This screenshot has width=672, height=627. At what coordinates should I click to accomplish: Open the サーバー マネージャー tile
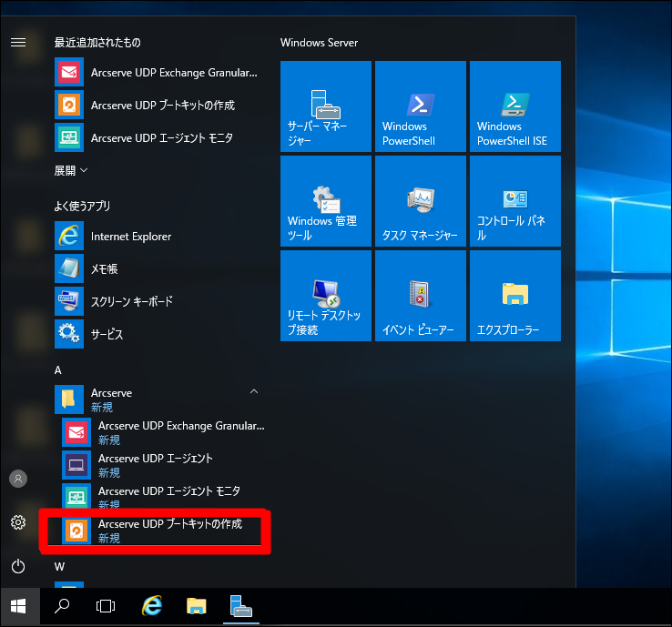(x=326, y=106)
